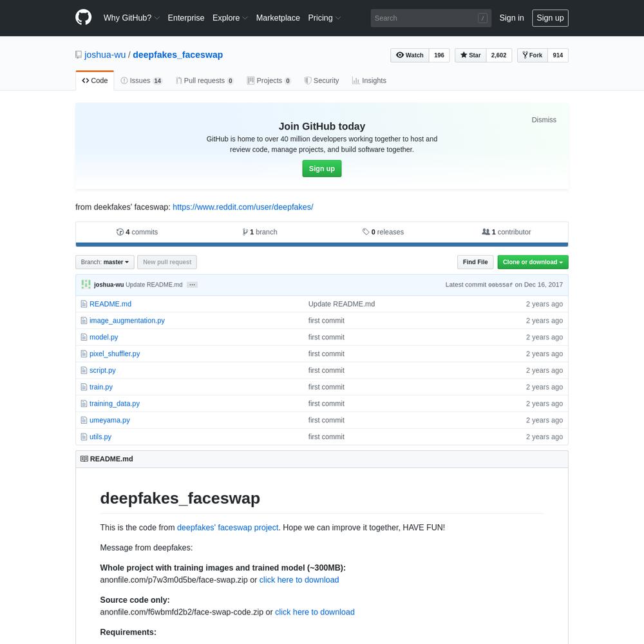Viewport: 644px width, 644px height.
Task: Click the file icon next to script.py
Action: click(84, 370)
